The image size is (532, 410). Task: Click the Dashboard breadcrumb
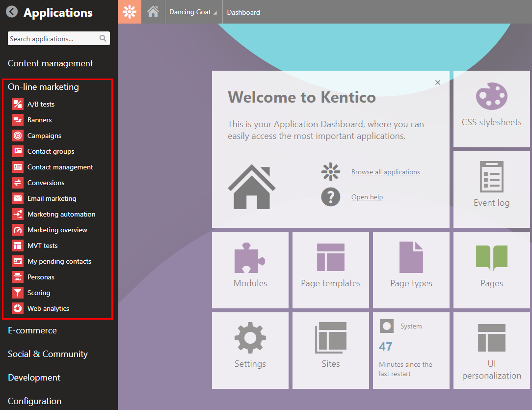click(x=243, y=12)
